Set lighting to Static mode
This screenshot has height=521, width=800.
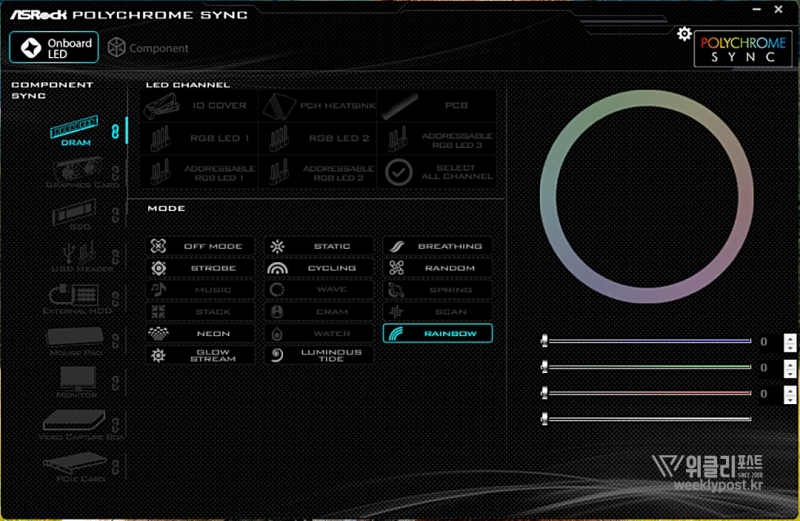319,246
